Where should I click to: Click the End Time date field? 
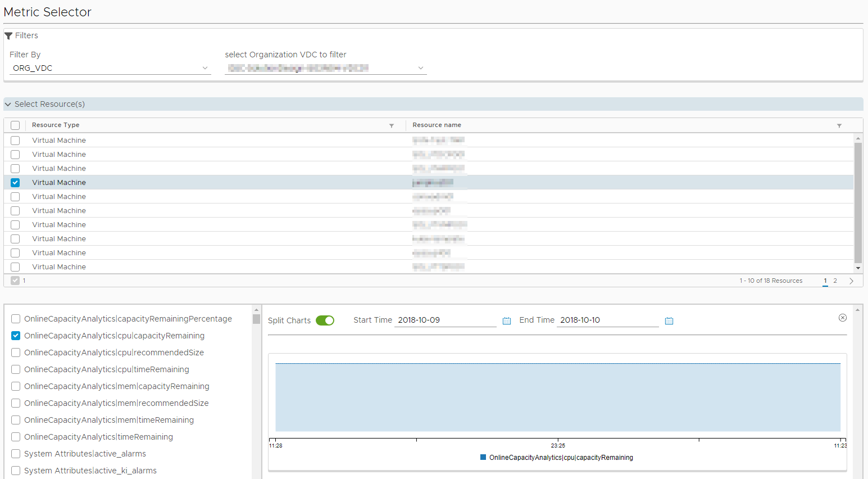pyautogui.click(x=607, y=320)
